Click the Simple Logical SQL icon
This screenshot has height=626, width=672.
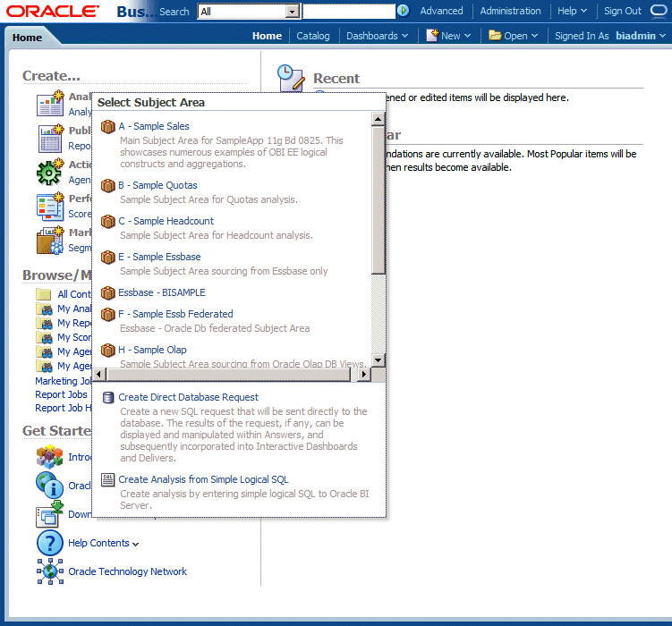108,479
